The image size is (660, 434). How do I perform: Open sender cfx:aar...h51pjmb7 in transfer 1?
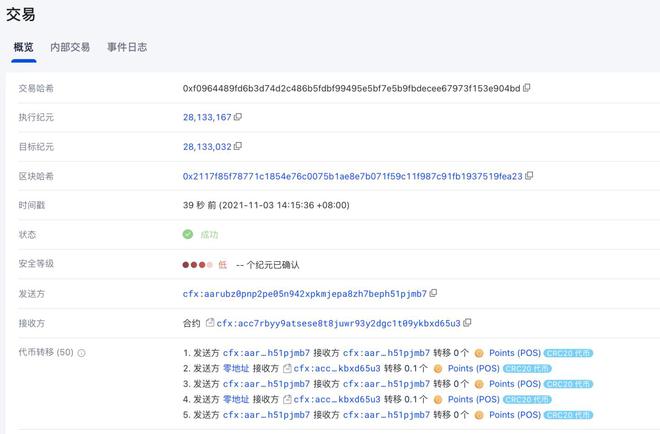[x=266, y=353]
